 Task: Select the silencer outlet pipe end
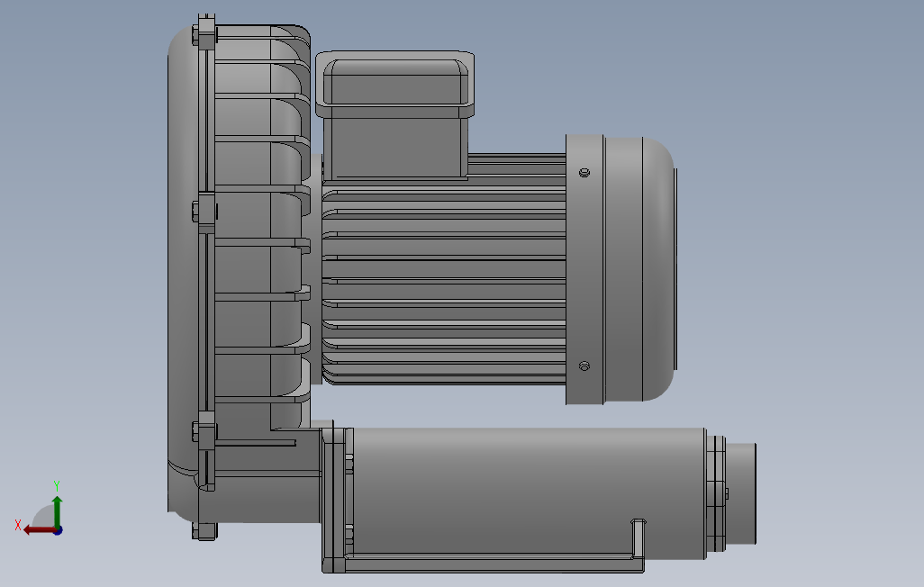pyautogui.click(x=740, y=494)
